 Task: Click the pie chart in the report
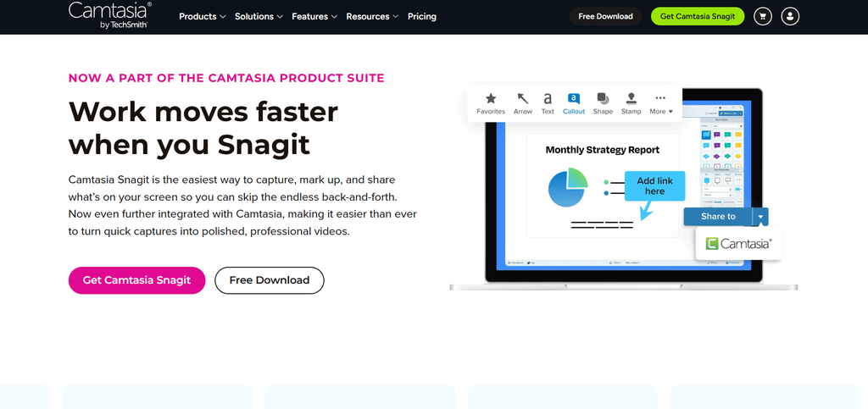(x=567, y=187)
